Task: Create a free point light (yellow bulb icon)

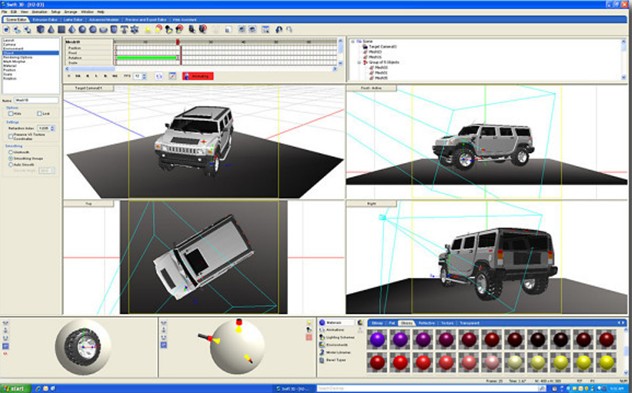Action: pos(148,29)
